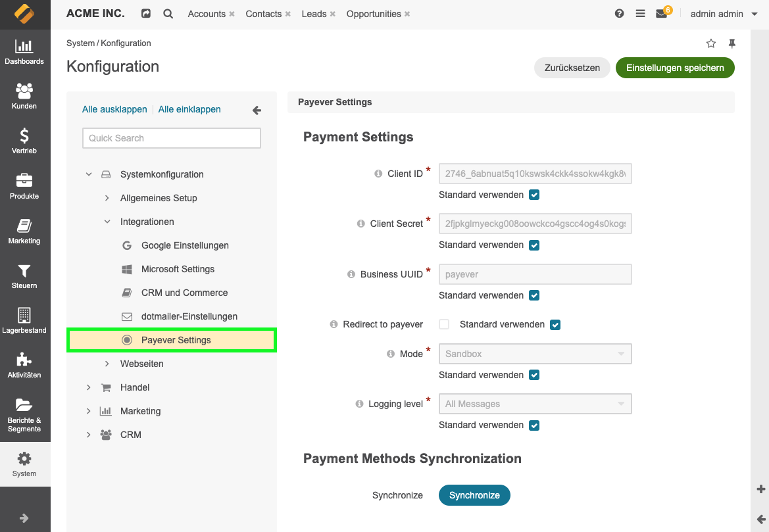This screenshot has height=532, width=769.
Task: Open the Marketing sidebar menu
Action: tap(24, 231)
